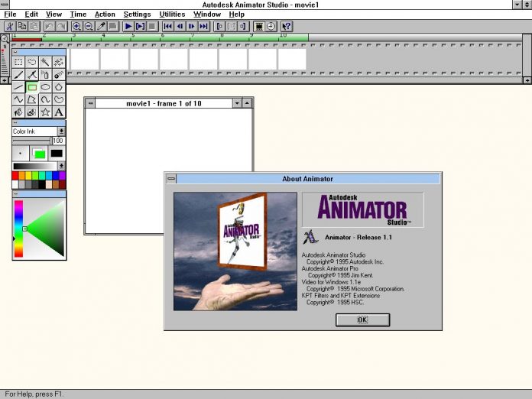Click the Copy toolbar icon
The image size is (532, 399).
click(x=22, y=27)
